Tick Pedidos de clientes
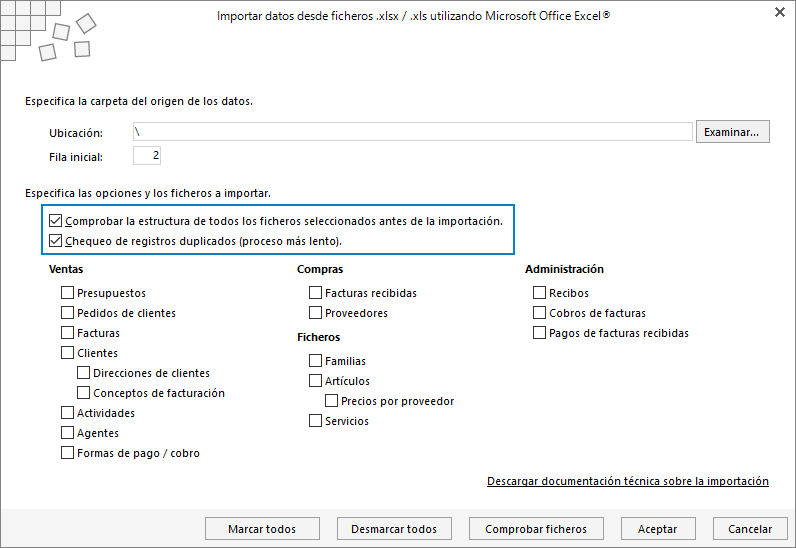The height and width of the screenshot is (548, 796). tap(67, 312)
